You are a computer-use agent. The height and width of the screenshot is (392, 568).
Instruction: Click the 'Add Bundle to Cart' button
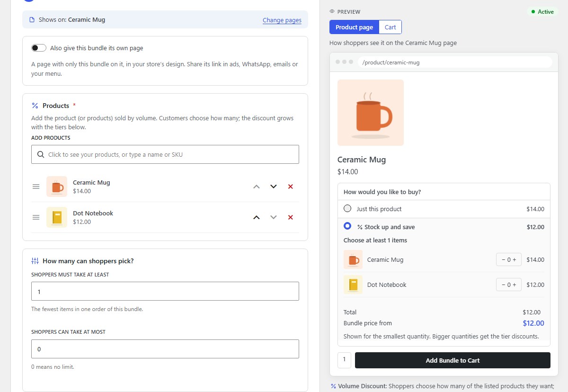click(x=453, y=360)
